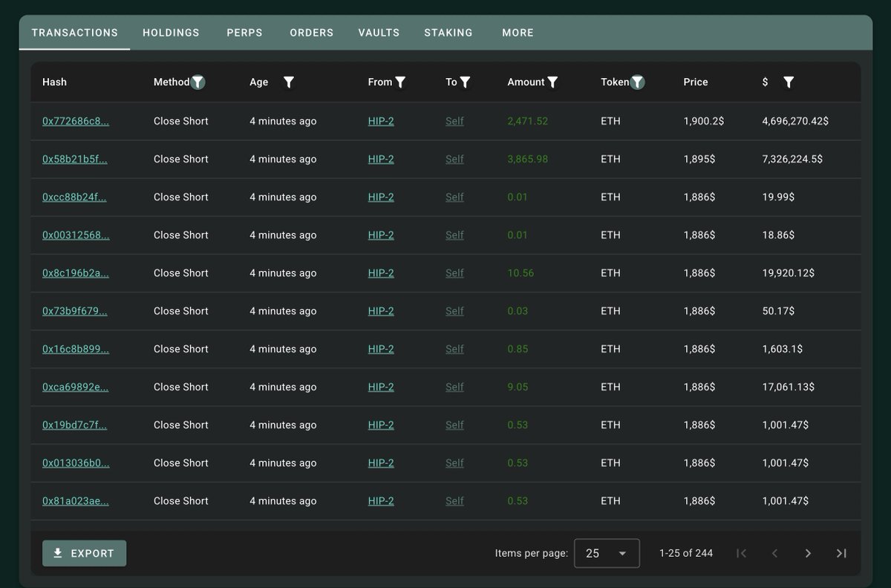Switch to the Holdings tab

point(171,33)
